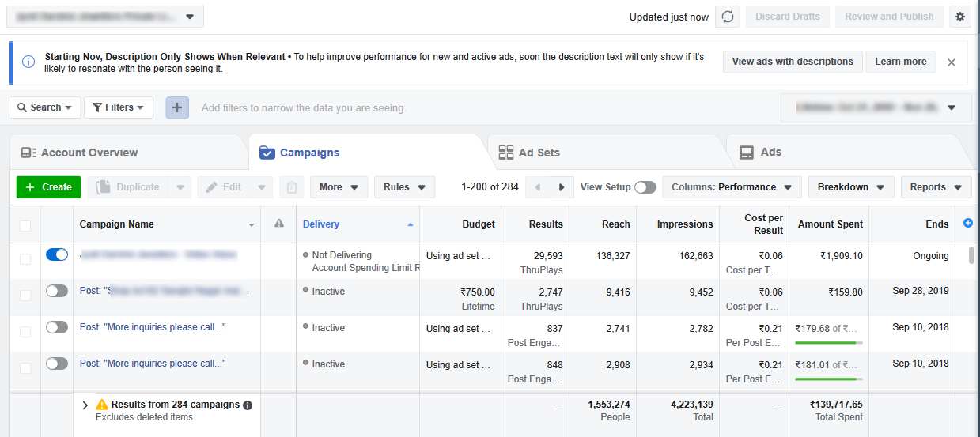Turn off the first campaign toggle
This screenshot has width=980, height=437.
coord(57,254)
